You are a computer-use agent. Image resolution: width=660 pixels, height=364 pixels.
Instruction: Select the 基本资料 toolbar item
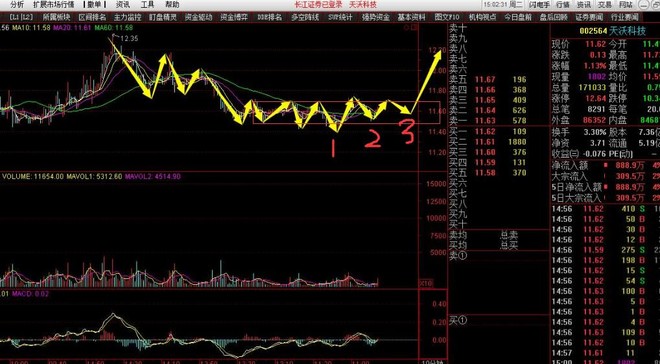tap(412, 17)
